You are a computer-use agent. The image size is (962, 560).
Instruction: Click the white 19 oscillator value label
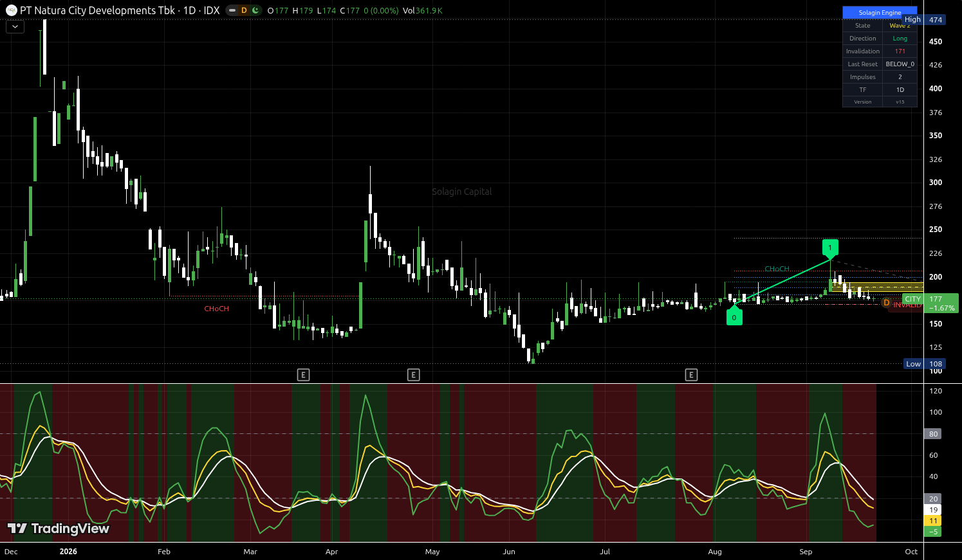[933, 510]
